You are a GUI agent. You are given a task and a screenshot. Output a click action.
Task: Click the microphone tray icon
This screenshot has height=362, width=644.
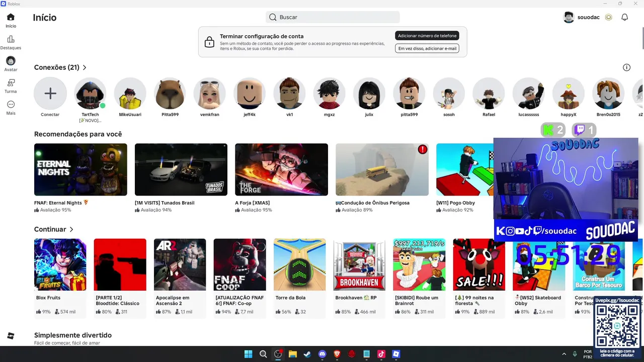coord(575,354)
